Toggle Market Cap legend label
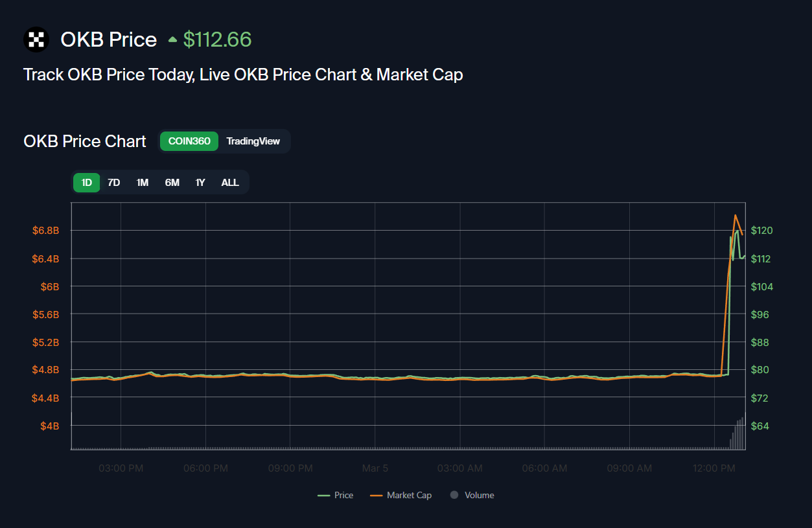 (409, 496)
